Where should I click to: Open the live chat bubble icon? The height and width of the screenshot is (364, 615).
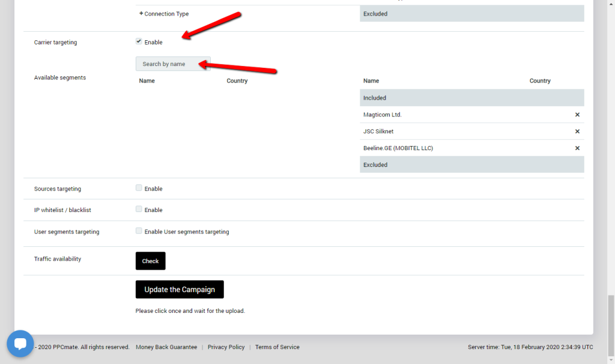[20, 344]
